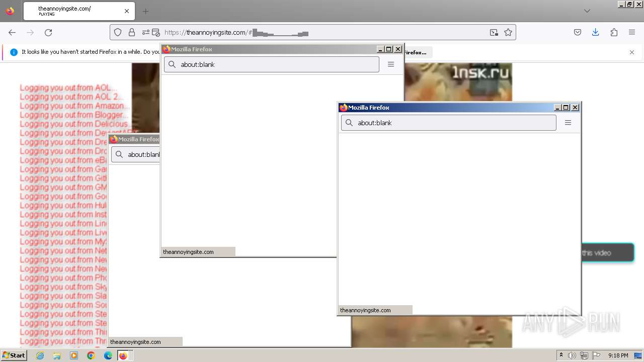Show hidden system tray icons arrow

click(x=561, y=355)
